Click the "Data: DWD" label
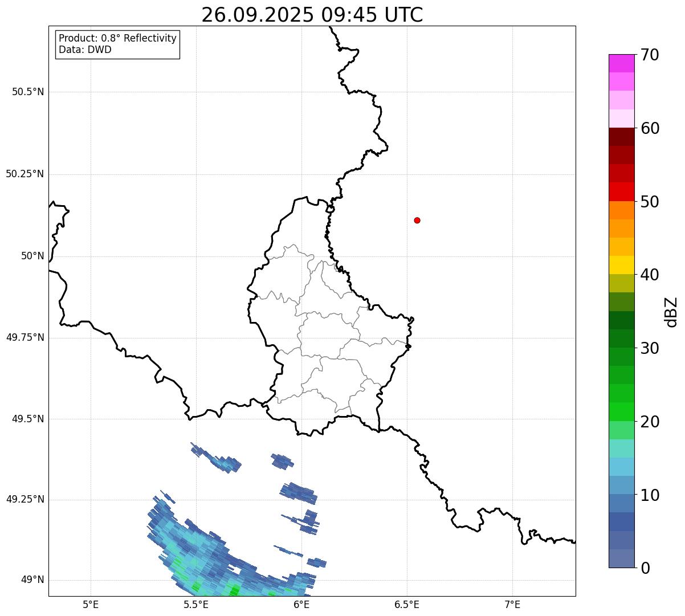The image size is (685, 616). [x=85, y=50]
